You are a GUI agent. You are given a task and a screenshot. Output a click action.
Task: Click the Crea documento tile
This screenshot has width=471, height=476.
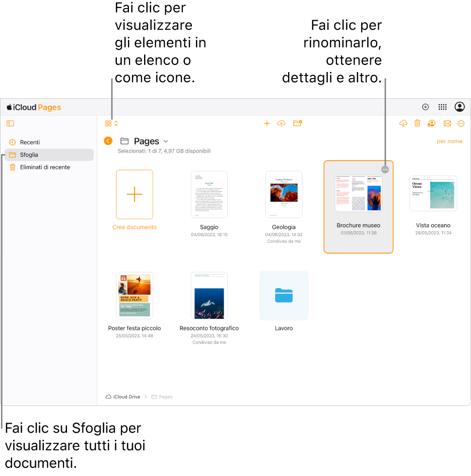134,194
